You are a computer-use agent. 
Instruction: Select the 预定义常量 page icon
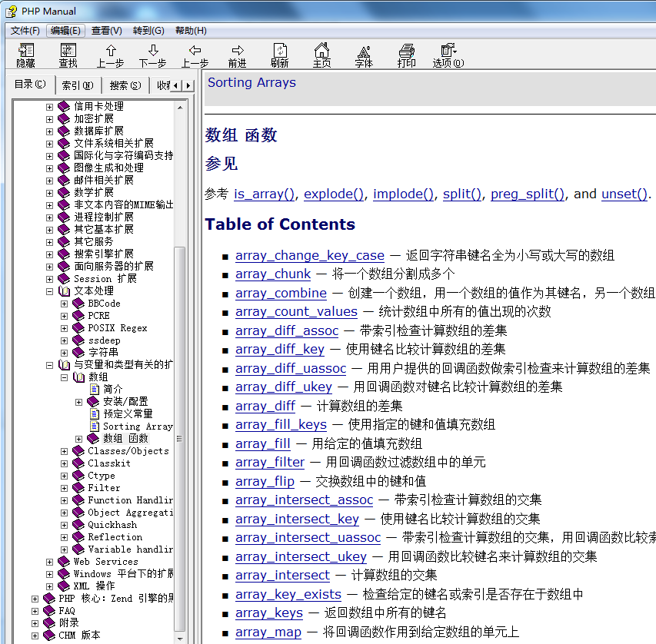[95, 414]
